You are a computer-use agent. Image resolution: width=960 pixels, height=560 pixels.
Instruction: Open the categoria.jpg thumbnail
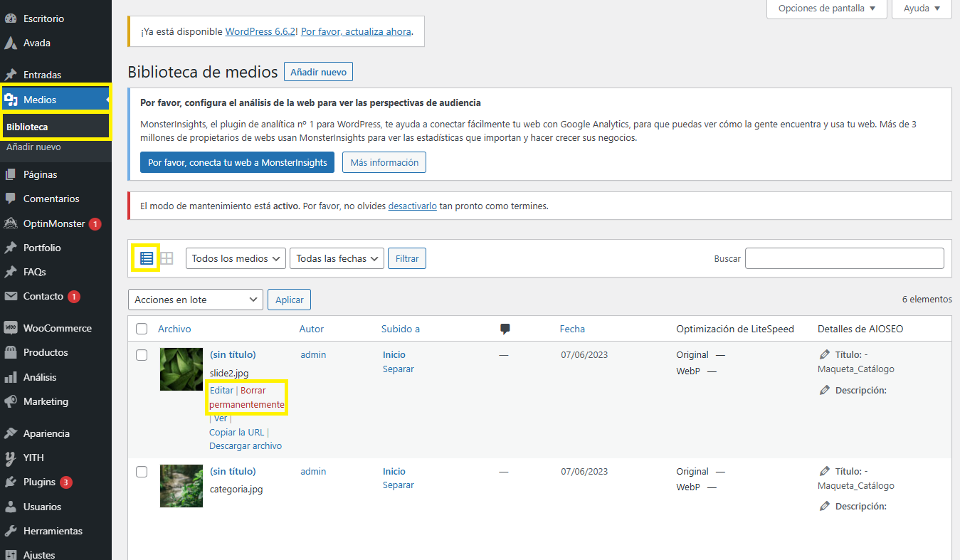(x=181, y=486)
